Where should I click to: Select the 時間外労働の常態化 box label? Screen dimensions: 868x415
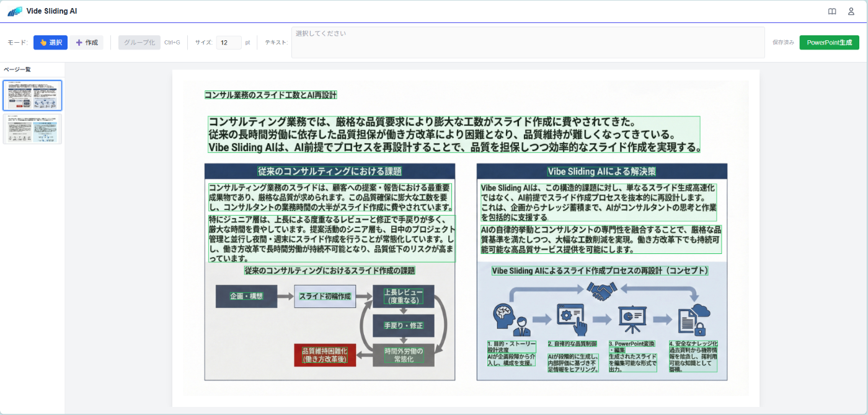pos(403,355)
